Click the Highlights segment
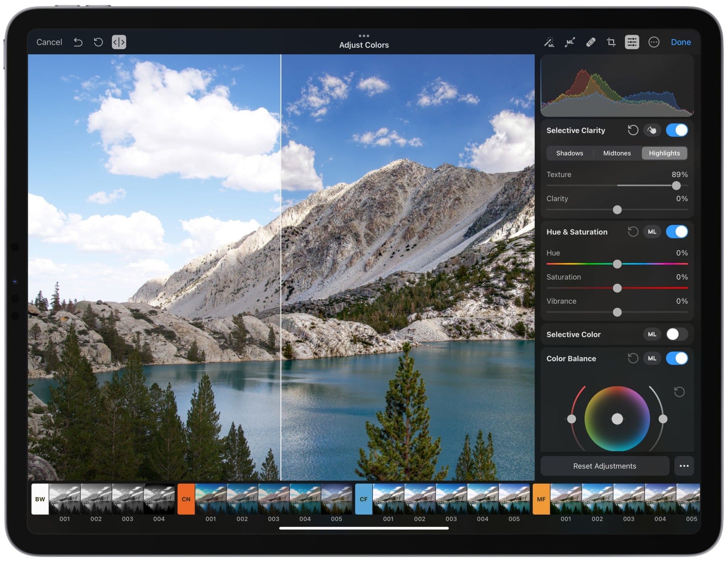728x563 pixels. [664, 153]
